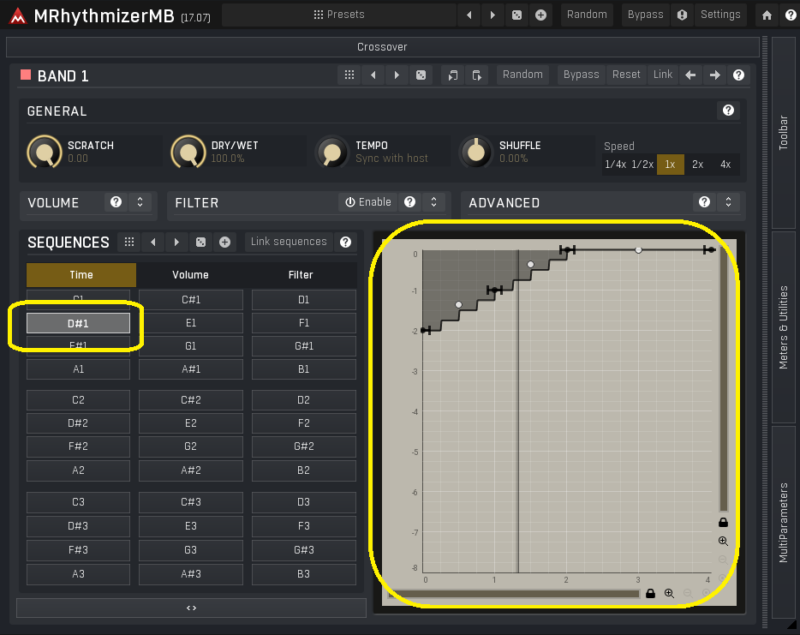Toggle Bypass in the Band 1 header
The height and width of the screenshot is (635, 800).
(x=580, y=75)
